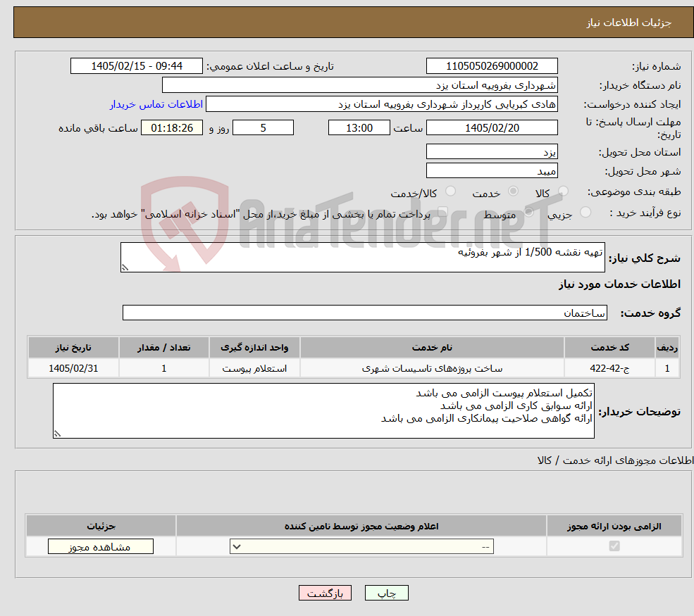Click unit cell استعلام پیوست
Image resolution: width=694 pixels, height=616 pixels.
click(254, 368)
